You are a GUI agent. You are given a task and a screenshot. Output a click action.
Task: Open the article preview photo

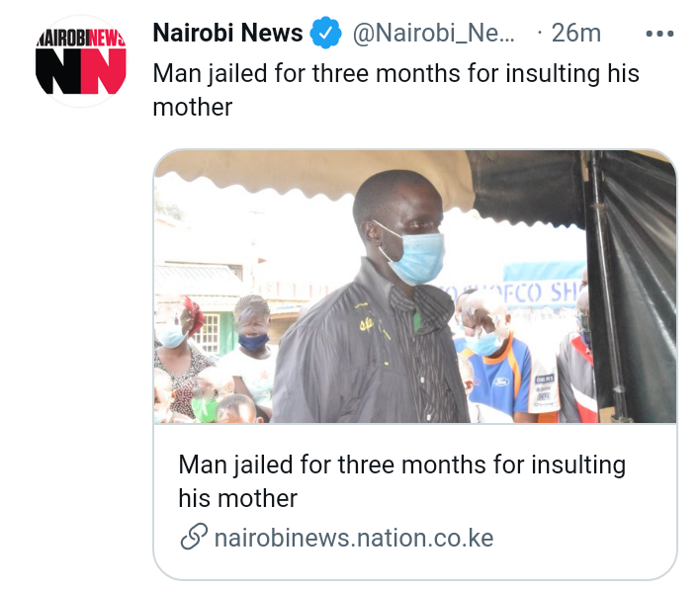click(415, 287)
